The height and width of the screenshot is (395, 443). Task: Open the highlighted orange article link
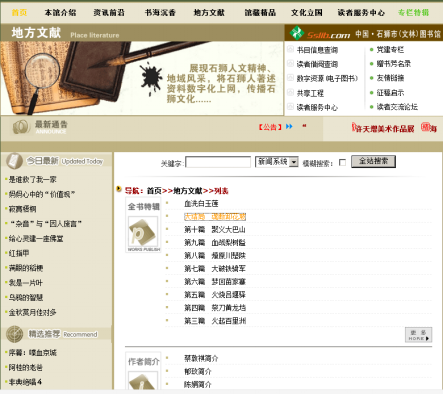click(215, 217)
